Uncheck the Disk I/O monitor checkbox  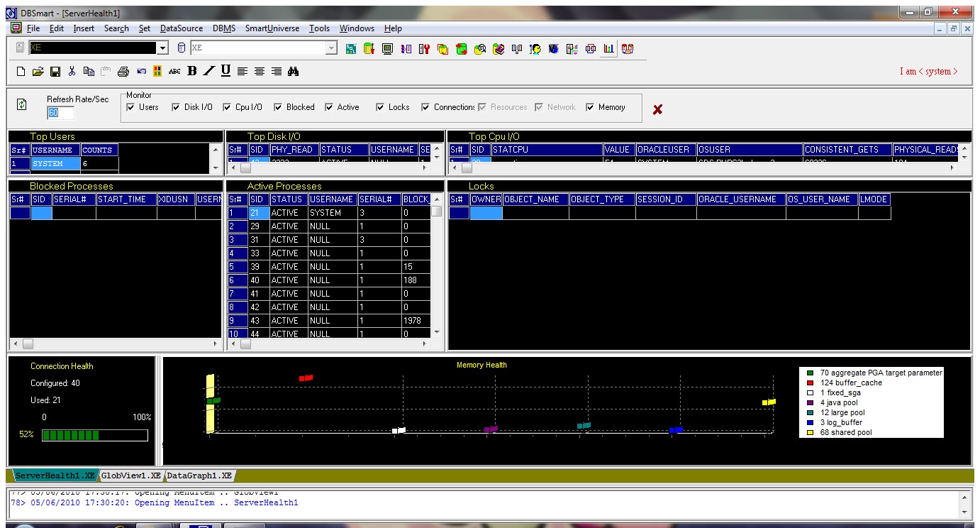pos(176,107)
